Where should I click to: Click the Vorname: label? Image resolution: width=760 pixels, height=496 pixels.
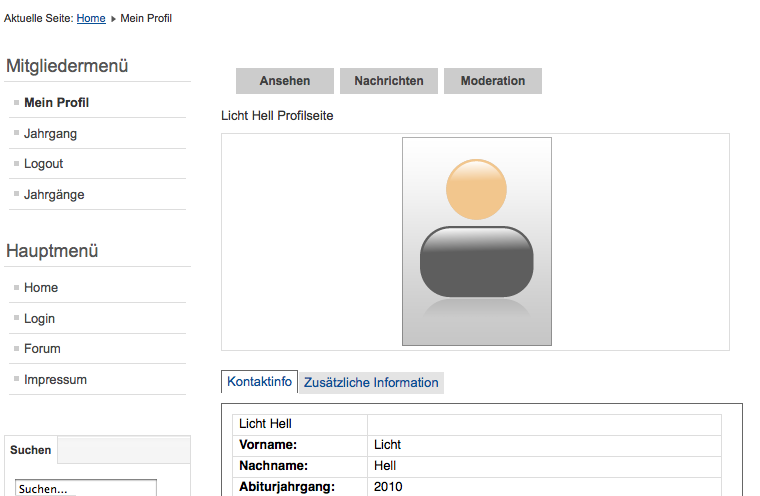click(x=268, y=445)
